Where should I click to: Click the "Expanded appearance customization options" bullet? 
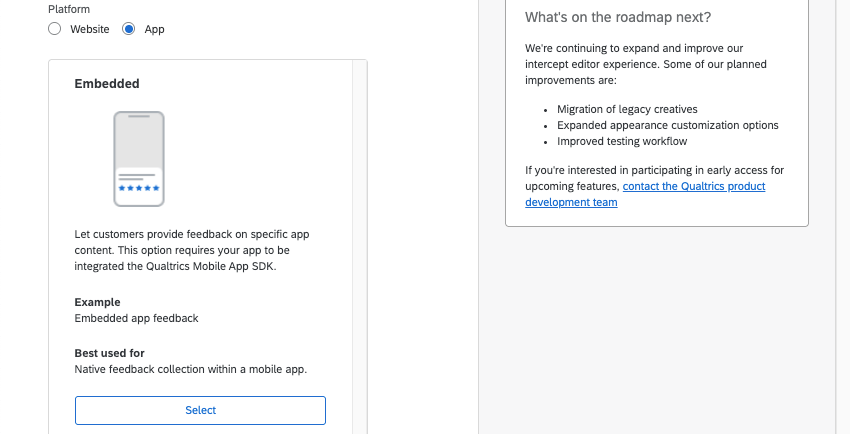pyautogui.click(x=667, y=125)
